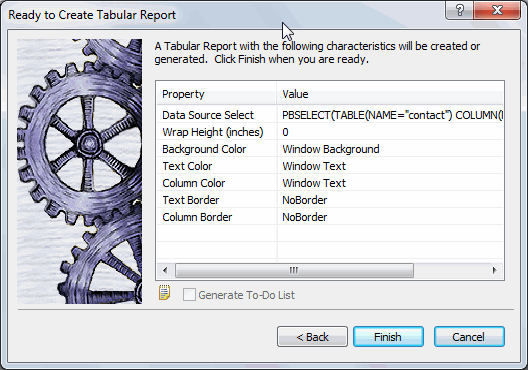Cancel the report wizard
The image size is (528, 370).
pyautogui.click(x=469, y=337)
